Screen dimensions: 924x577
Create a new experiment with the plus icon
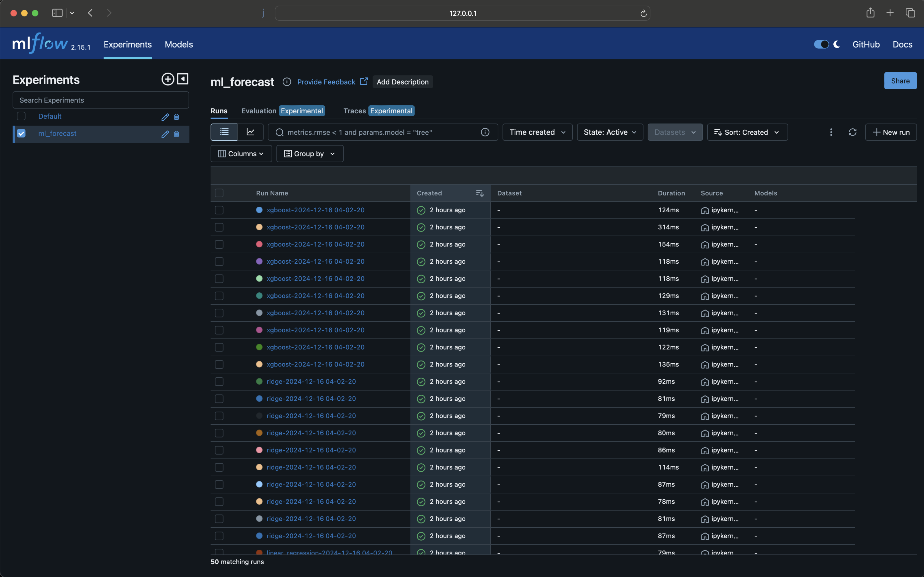[x=168, y=79]
